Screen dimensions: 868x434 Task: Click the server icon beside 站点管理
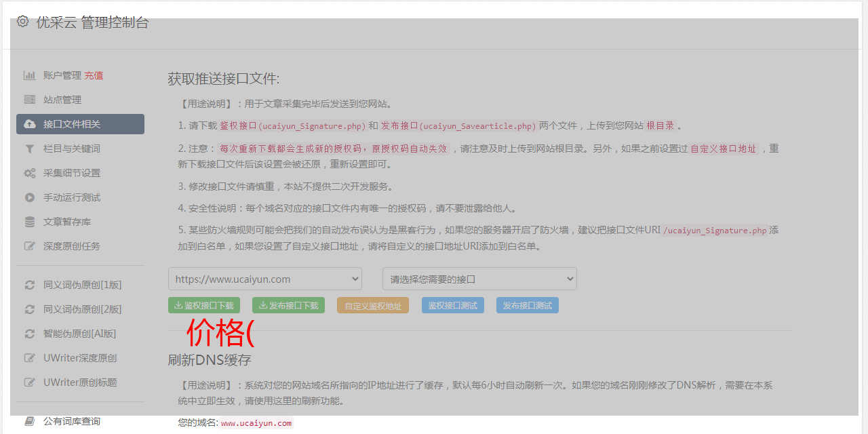[x=30, y=100]
